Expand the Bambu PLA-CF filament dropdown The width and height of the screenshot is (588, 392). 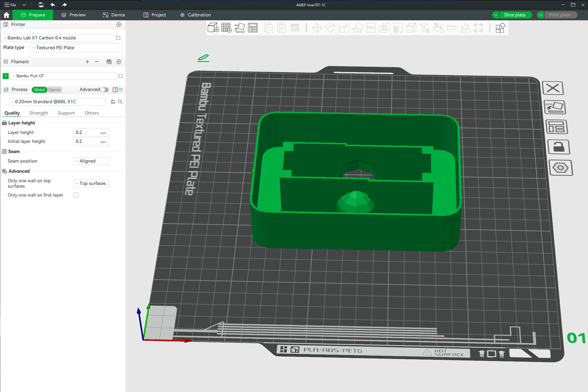coord(64,76)
